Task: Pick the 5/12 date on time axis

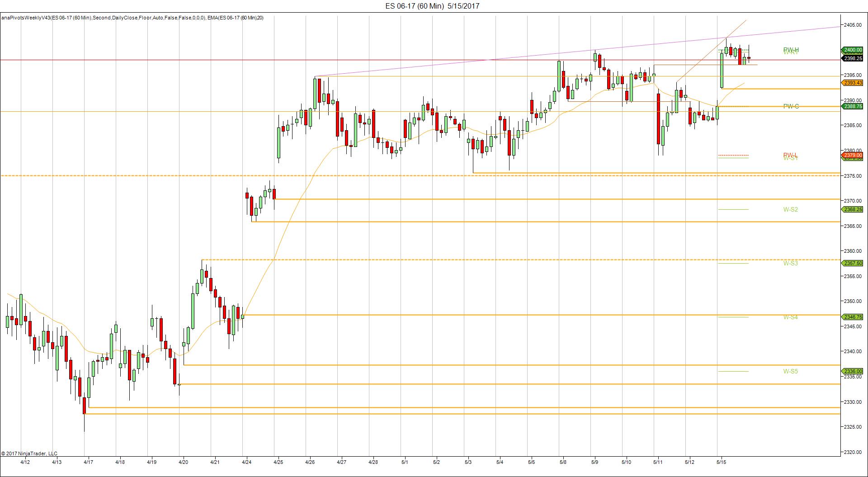Action: pos(690,462)
